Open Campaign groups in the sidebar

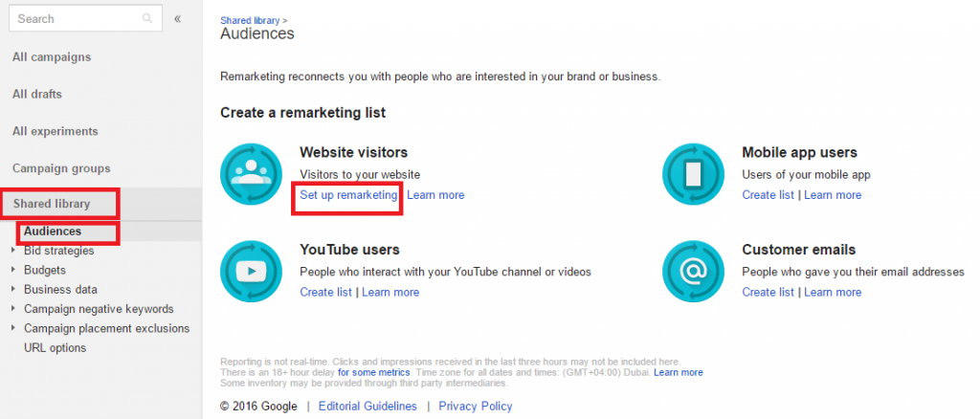tap(61, 168)
